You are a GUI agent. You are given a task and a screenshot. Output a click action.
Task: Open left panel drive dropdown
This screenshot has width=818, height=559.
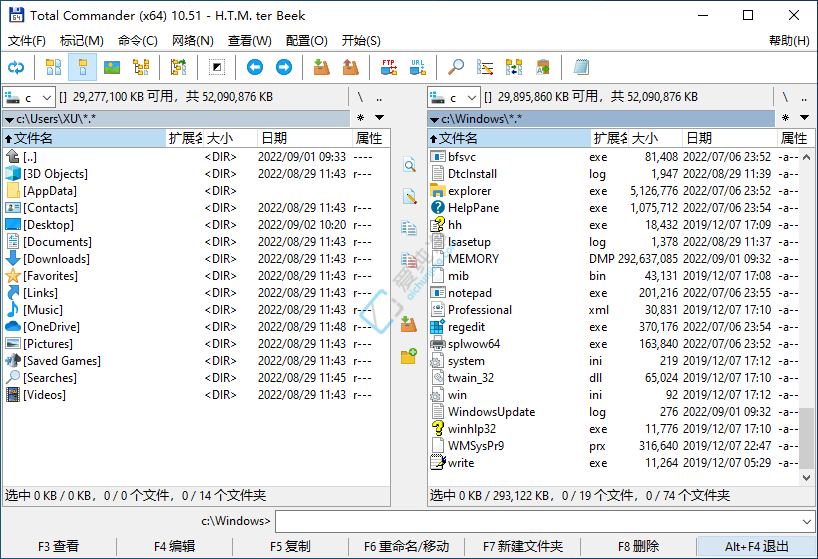tap(30, 97)
